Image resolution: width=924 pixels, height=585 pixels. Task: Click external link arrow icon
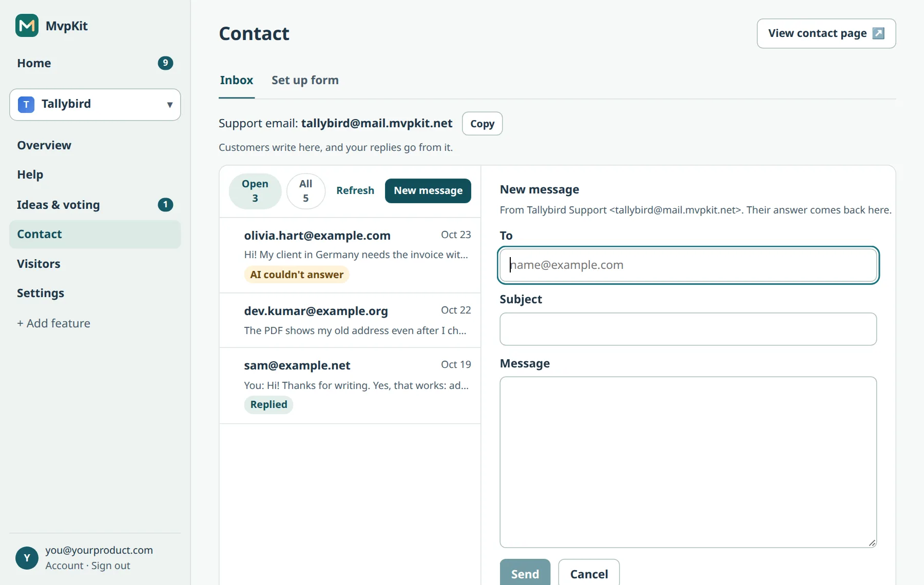878,33
